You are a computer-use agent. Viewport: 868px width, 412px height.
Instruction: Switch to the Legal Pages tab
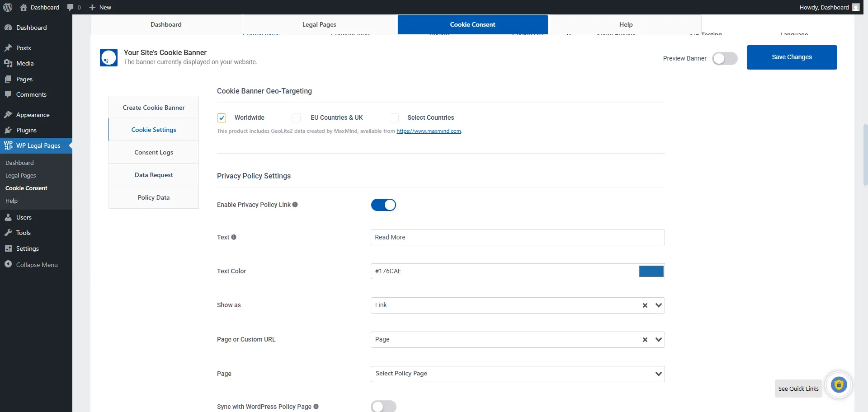coord(319,24)
